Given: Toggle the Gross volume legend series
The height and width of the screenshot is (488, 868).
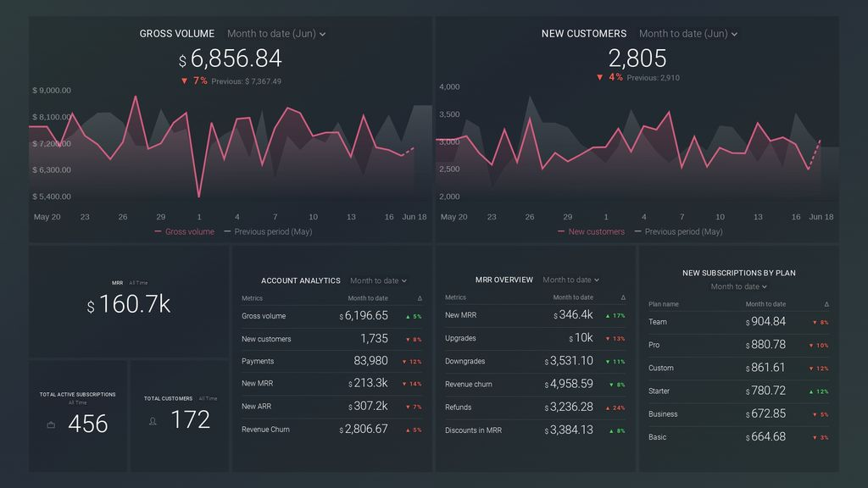Looking at the screenshot, I should pyautogui.click(x=184, y=232).
